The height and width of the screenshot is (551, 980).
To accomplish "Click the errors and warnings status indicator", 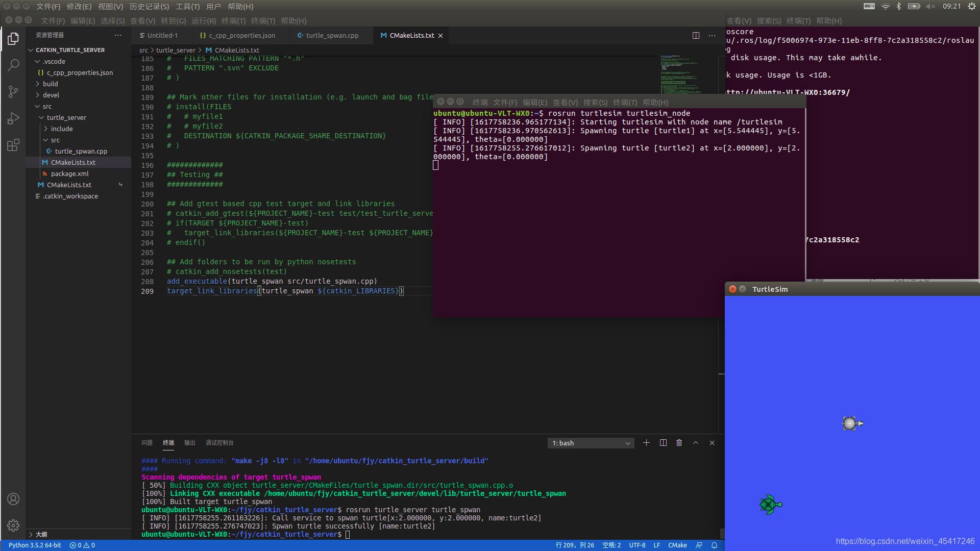I will [82, 545].
